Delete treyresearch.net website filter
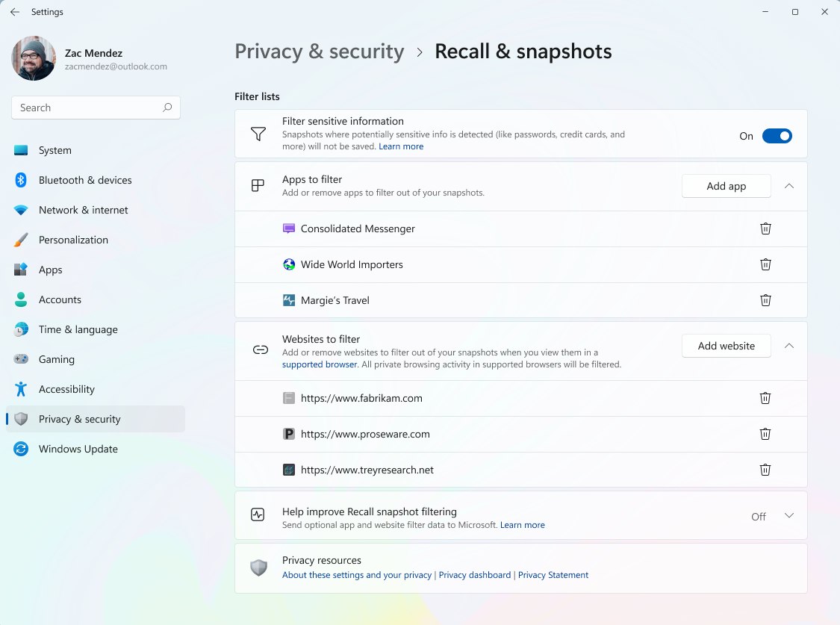 click(x=765, y=470)
